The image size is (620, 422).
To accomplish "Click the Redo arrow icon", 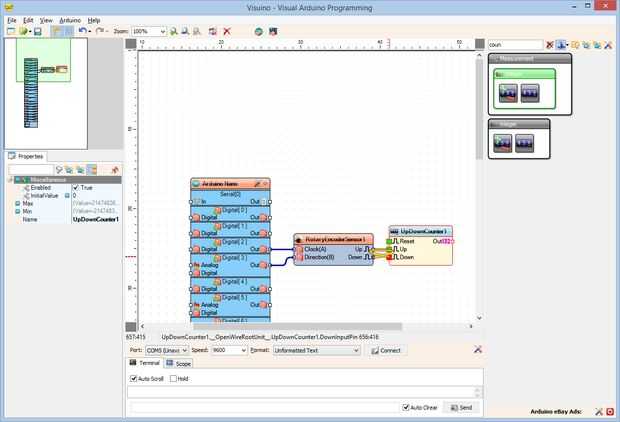I will pos(100,31).
